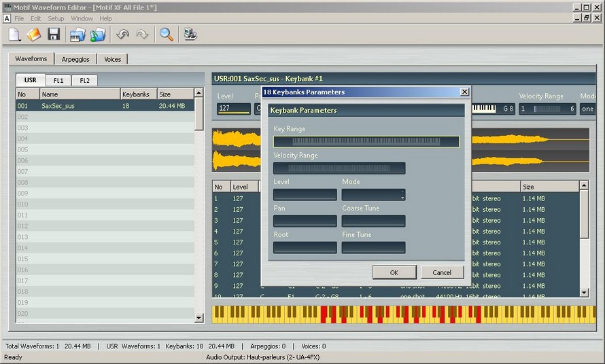Click the magnifying glass search icon
The height and width of the screenshot is (364, 605).
(x=166, y=34)
